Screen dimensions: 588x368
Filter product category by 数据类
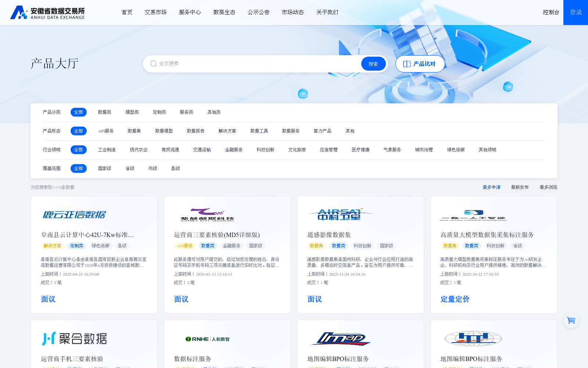click(104, 112)
